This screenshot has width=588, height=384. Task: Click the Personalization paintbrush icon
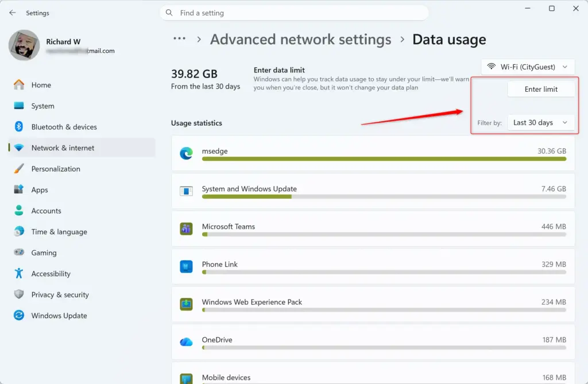pos(19,169)
